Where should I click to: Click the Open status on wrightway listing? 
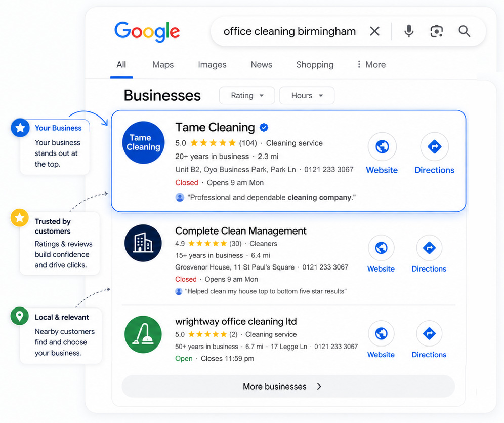184,358
